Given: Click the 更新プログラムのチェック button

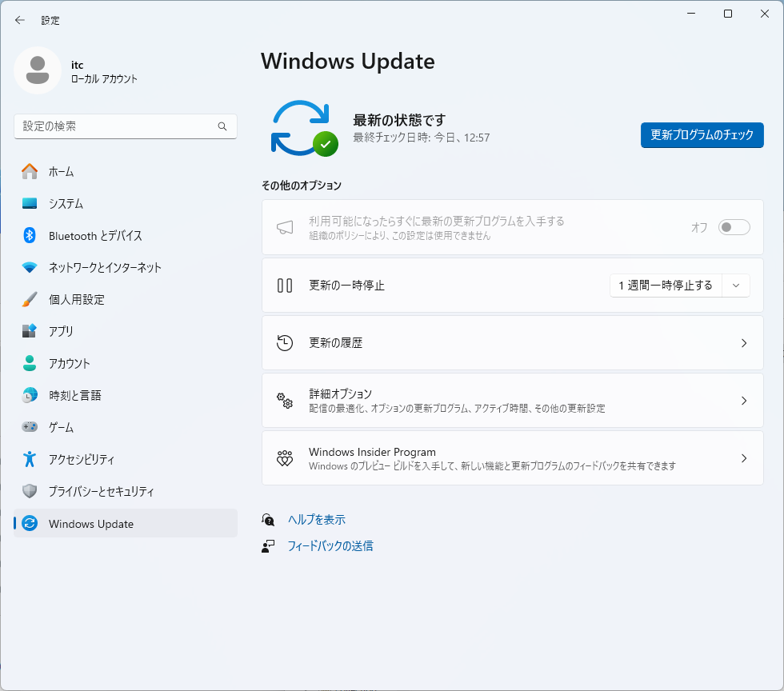Looking at the screenshot, I should click(x=702, y=135).
